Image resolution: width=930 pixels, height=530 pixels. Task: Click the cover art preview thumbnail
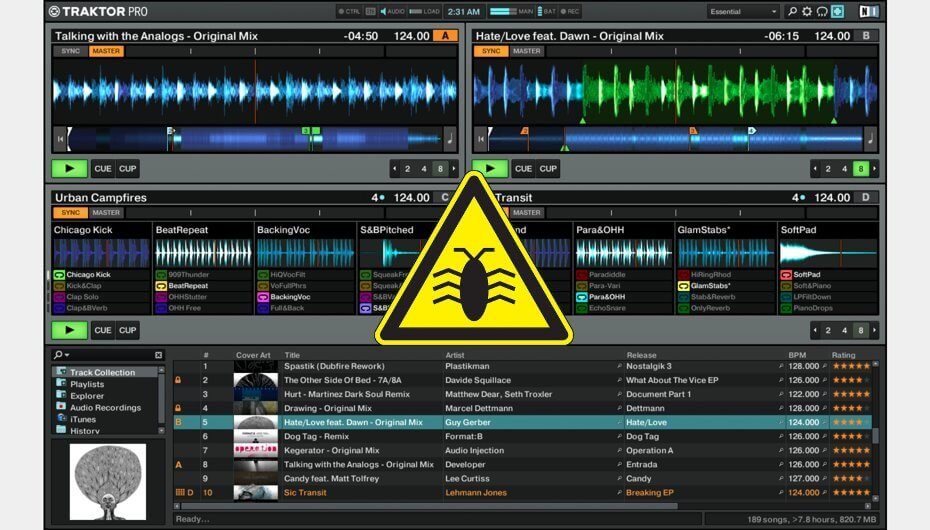click(108, 482)
